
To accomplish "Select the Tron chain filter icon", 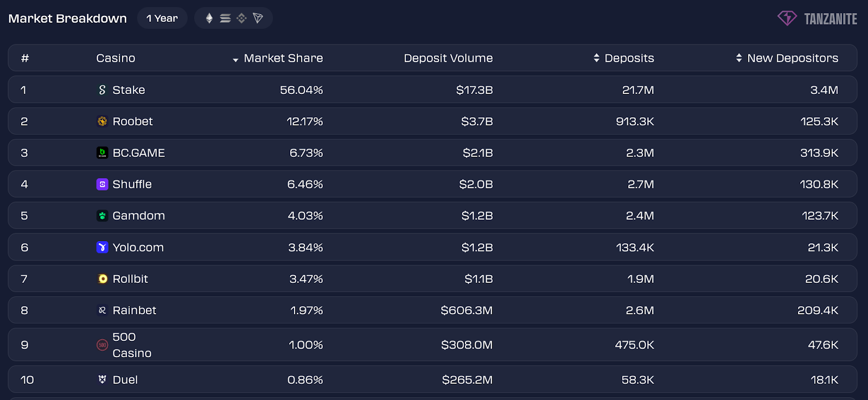I will click(258, 18).
